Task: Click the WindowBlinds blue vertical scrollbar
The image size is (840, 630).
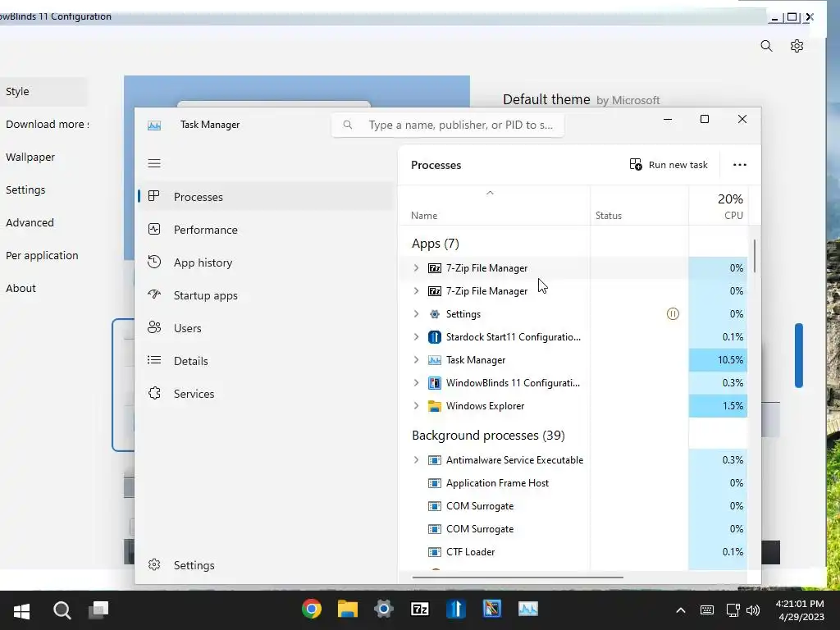Action: (799, 355)
